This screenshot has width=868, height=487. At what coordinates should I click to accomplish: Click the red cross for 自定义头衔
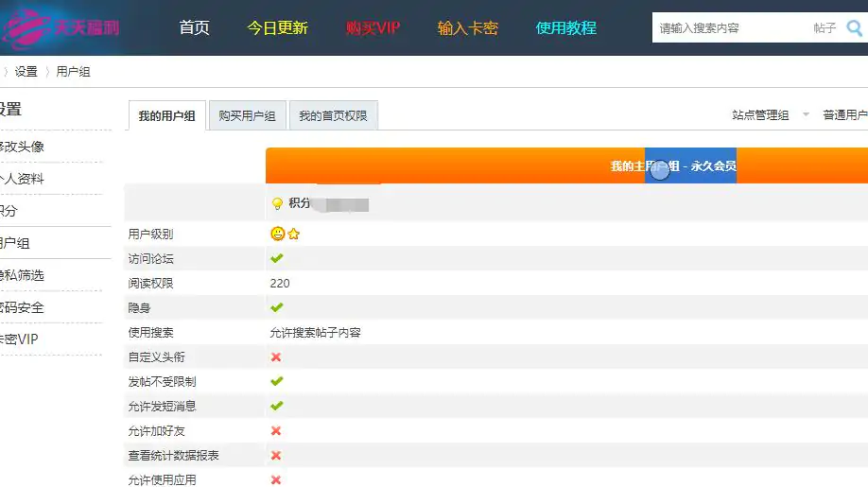[276, 357]
